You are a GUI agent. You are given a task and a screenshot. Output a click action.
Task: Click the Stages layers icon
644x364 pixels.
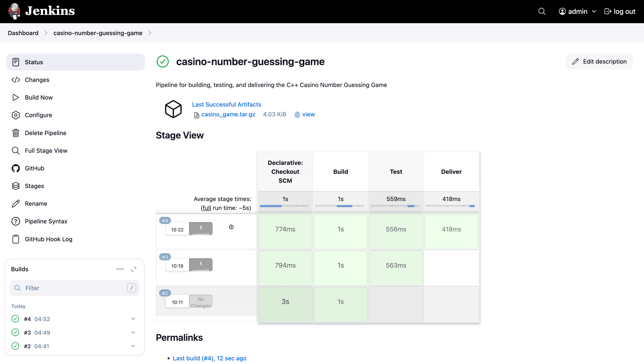pyautogui.click(x=16, y=186)
